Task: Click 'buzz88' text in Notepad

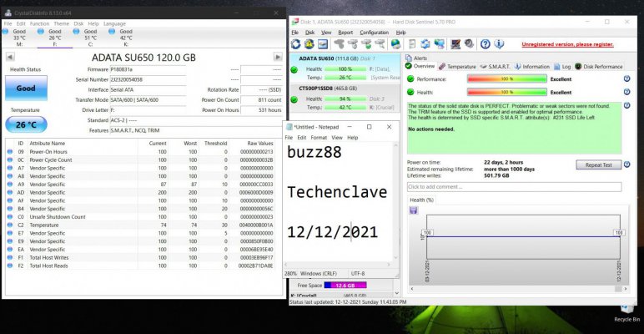Action: (314, 152)
